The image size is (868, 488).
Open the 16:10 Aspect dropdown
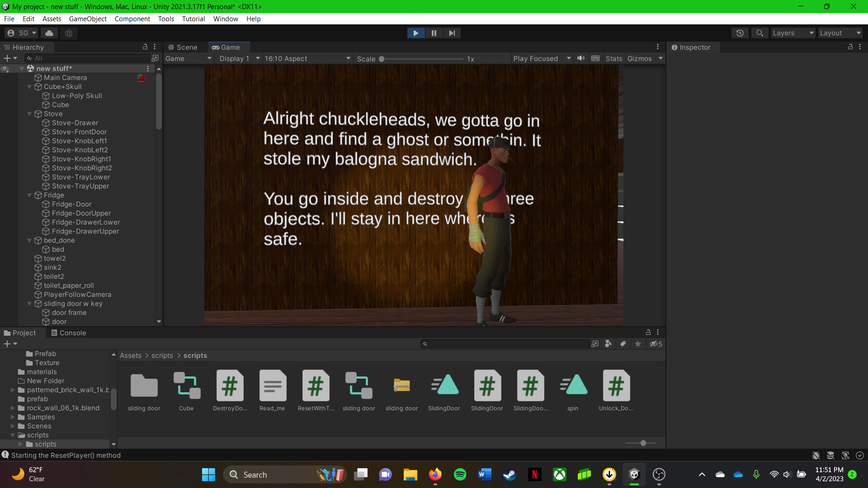click(x=307, y=59)
